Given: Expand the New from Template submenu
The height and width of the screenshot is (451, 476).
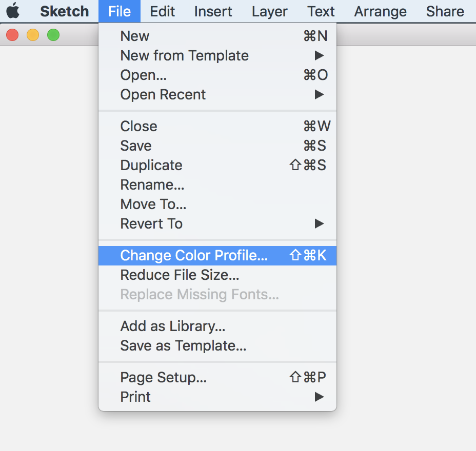Looking at the screenshot, I should pos(217,55).
